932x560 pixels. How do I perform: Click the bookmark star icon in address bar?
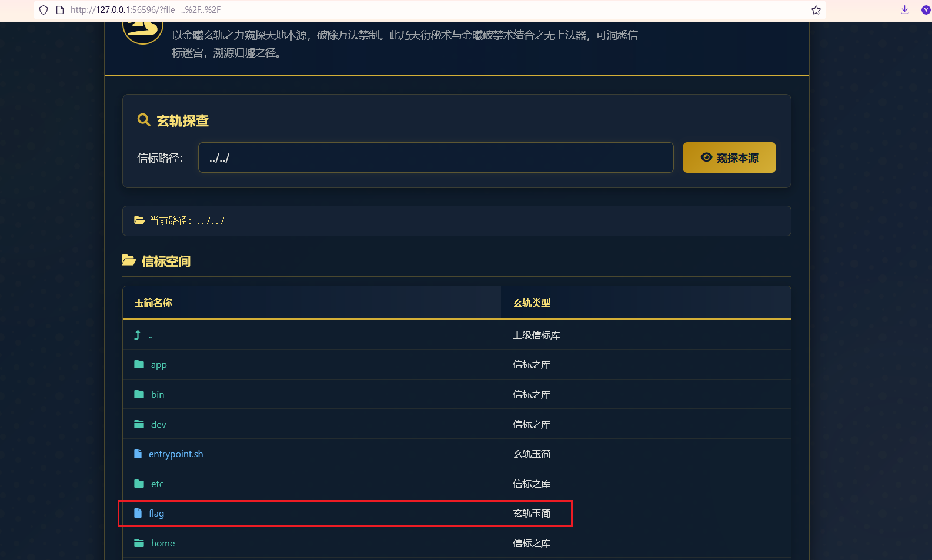[816, 10]
